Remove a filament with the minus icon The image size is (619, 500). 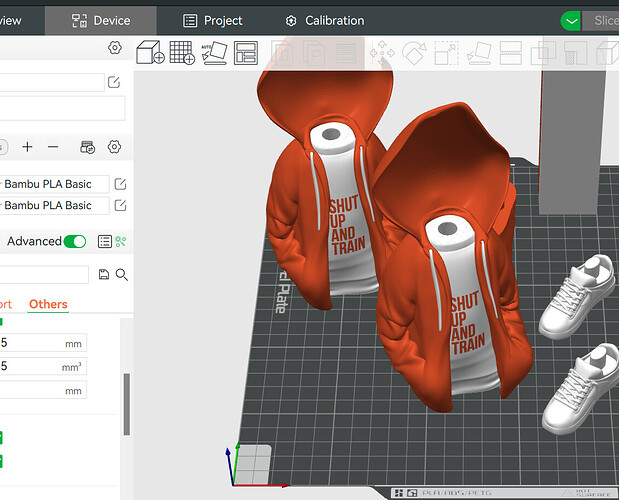[53, 147]
